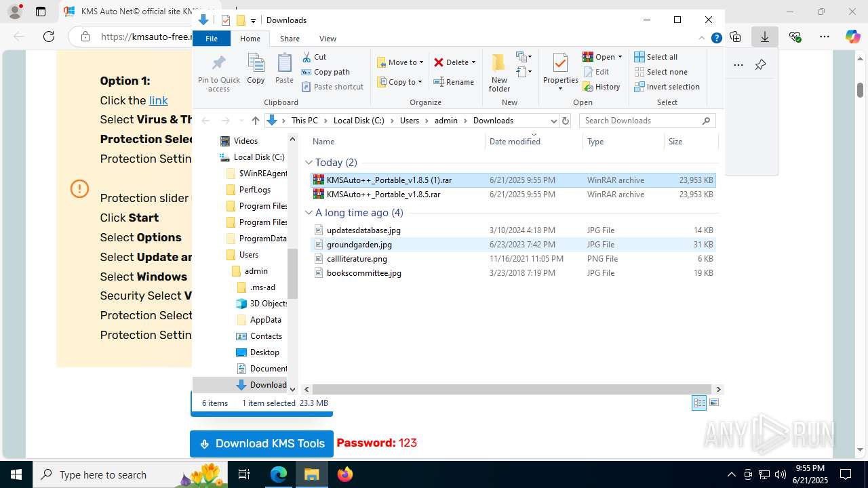Select bookscommittee.jpg file

(x=513, y=273)
